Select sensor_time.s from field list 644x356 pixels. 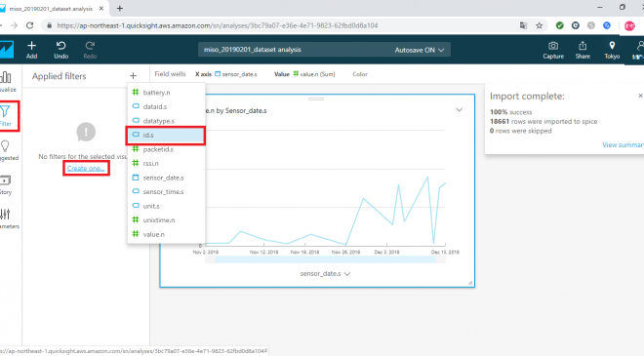tap(166, 192)
